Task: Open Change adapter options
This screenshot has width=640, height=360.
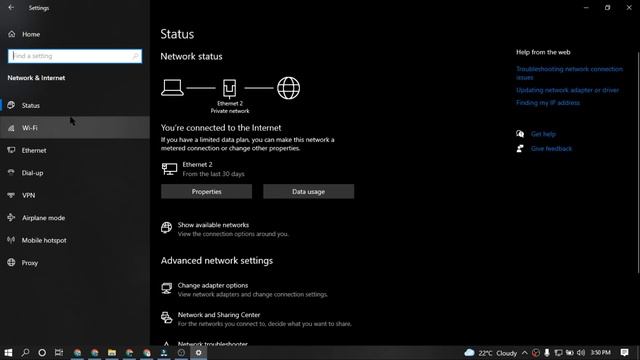Action: 213,285
